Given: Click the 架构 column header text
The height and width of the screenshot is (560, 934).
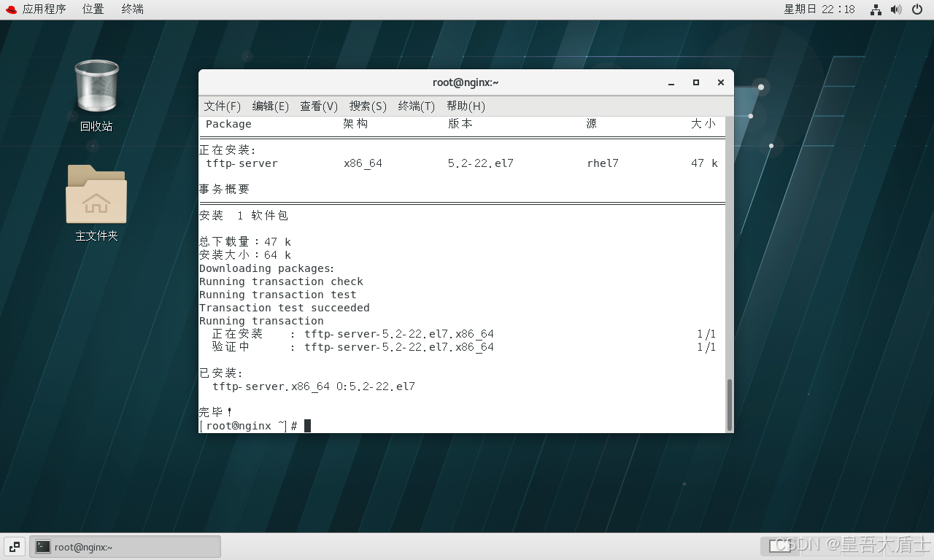Looking at the screenshot, I should tap(355, 124).
